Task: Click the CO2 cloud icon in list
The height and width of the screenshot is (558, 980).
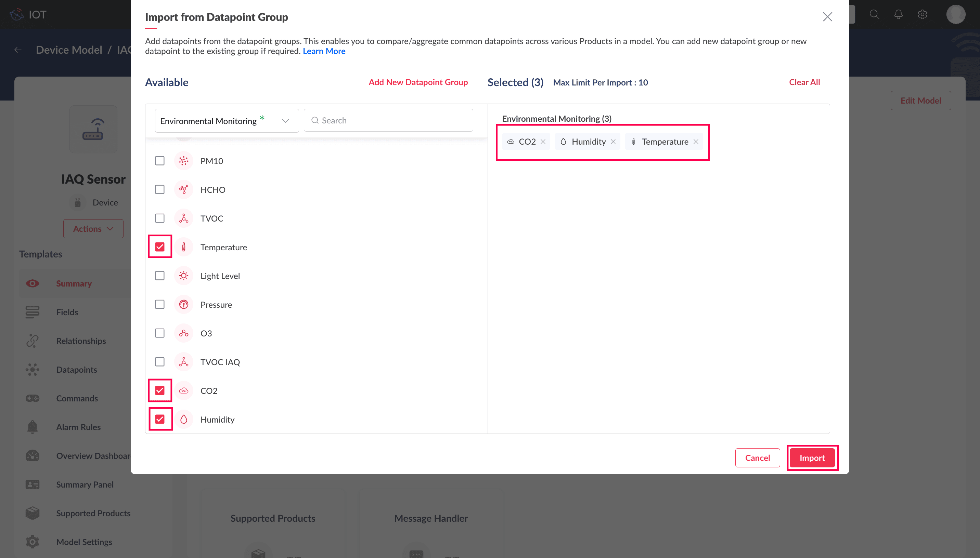Action: coord(184,390)
